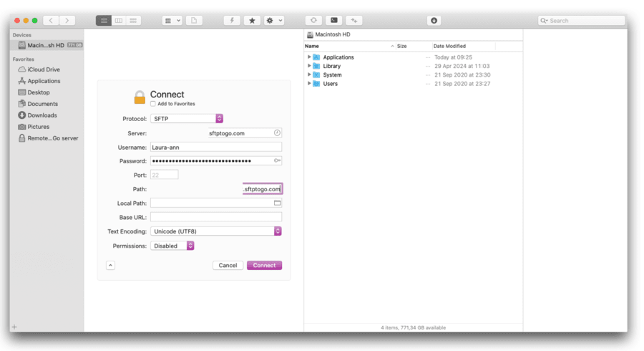
Task: Switch to list view mode
Action: pyautogui.click(x=104, y=20)
